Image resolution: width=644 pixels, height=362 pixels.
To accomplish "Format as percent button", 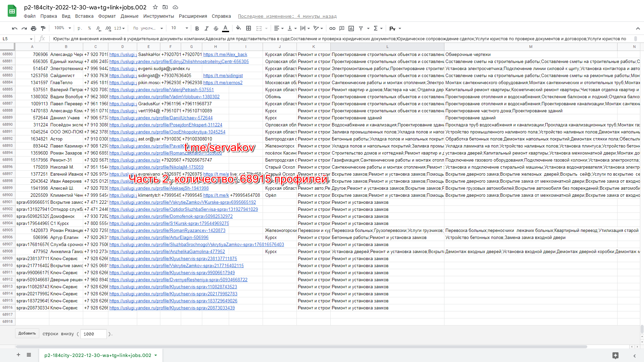I will 89,28.
